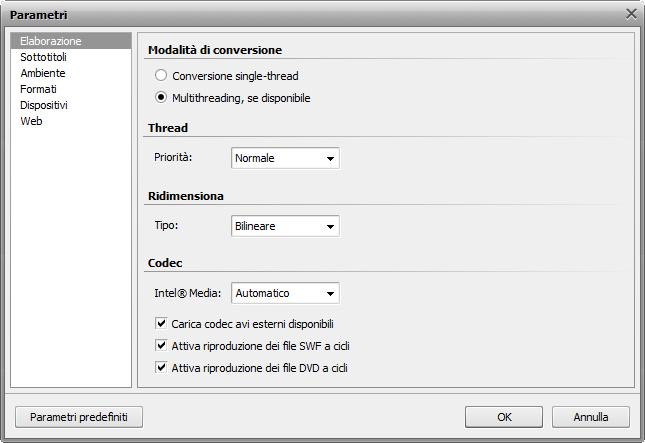Click the arrow beside Automatico
The image size is (645, 443).
[x=330, y=293]
